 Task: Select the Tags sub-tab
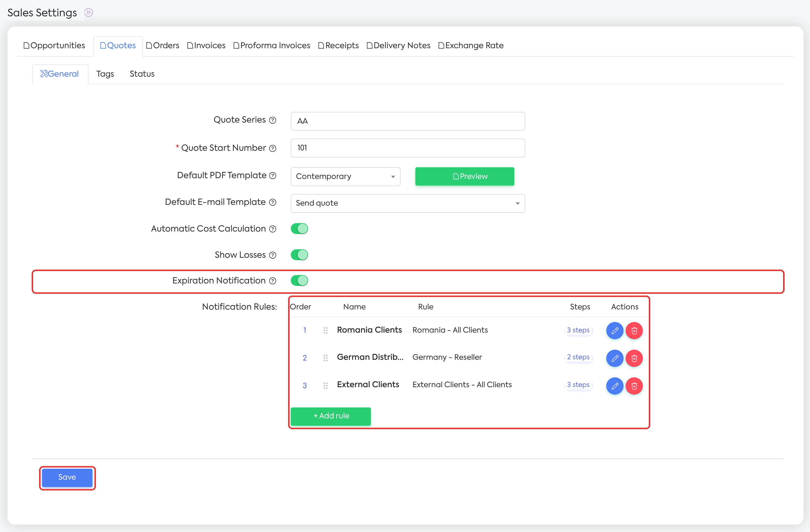(x=105, y=74)
